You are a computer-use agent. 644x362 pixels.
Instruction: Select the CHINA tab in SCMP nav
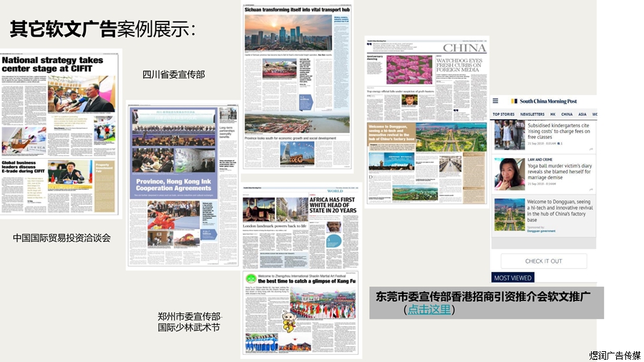click(x=567, y=114)
